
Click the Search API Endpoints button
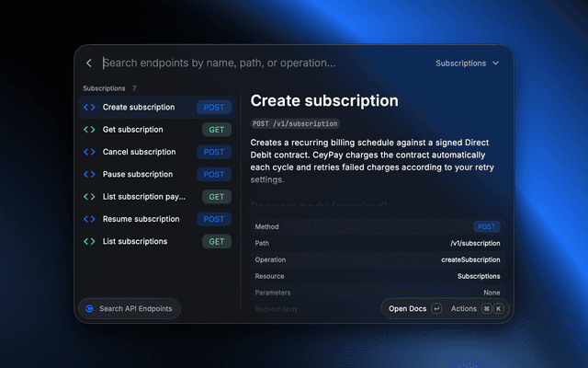(130, 309)
